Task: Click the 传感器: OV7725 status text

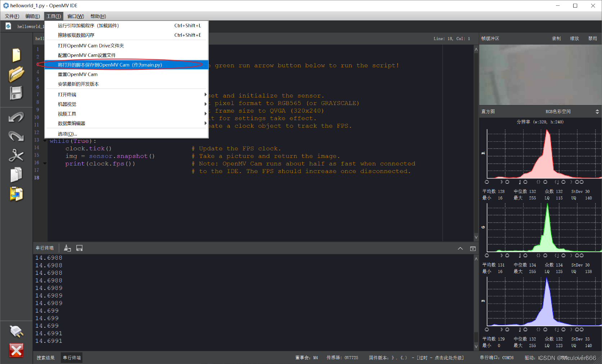Action: pyautogui.click(x=342, y=358)
